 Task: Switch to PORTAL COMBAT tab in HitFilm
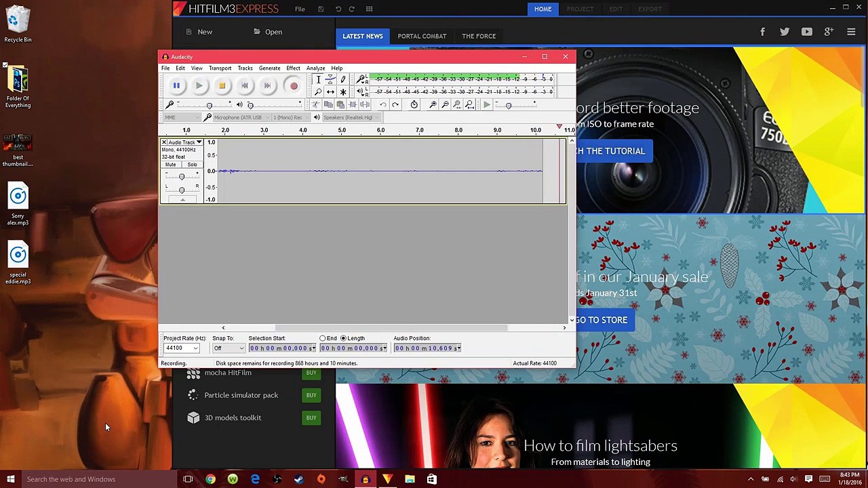coord(422,36)
